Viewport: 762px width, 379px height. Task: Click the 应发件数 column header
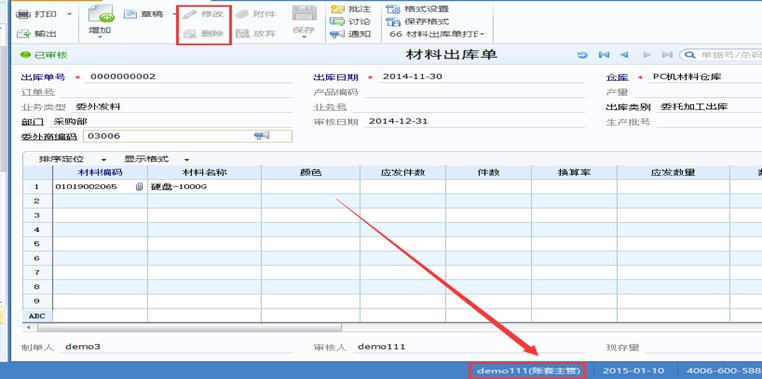tap(403, 172)
